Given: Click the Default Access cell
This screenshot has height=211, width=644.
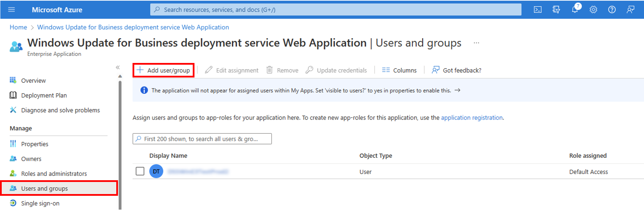Looking at the screenshot, I should pyautogui.click(x=589, y=172).
